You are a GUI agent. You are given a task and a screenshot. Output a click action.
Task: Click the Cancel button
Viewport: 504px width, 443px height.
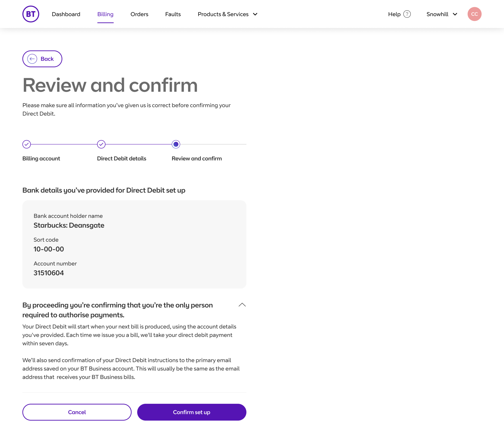(x=77, y=412)
